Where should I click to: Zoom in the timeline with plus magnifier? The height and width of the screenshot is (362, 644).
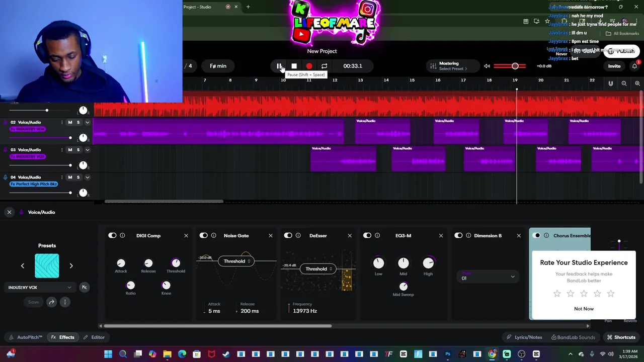point(637,83)
